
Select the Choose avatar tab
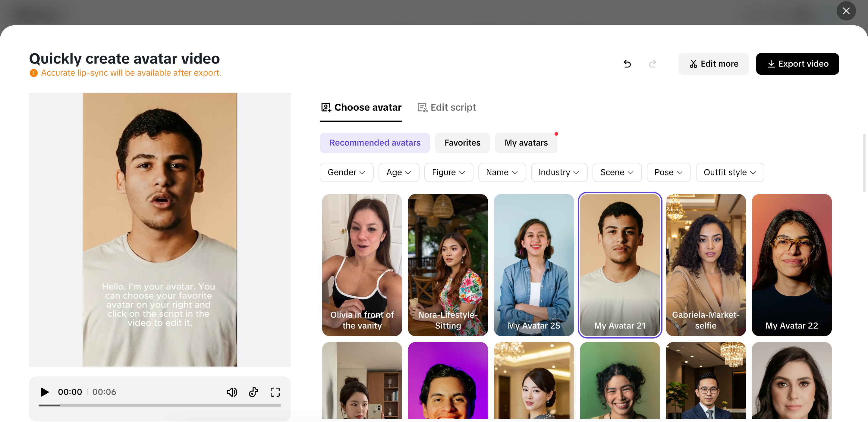point(361,107)
